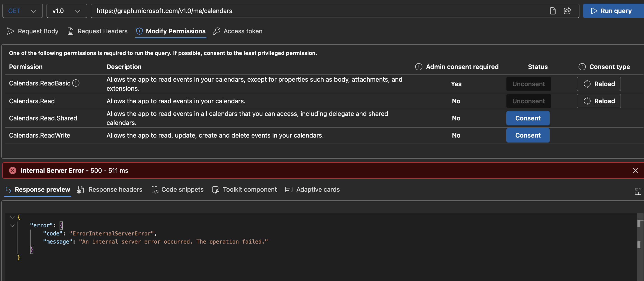This screenshot has height=281, width=644.
Task: Open the Response headers tab
Action: coord(110,190)
